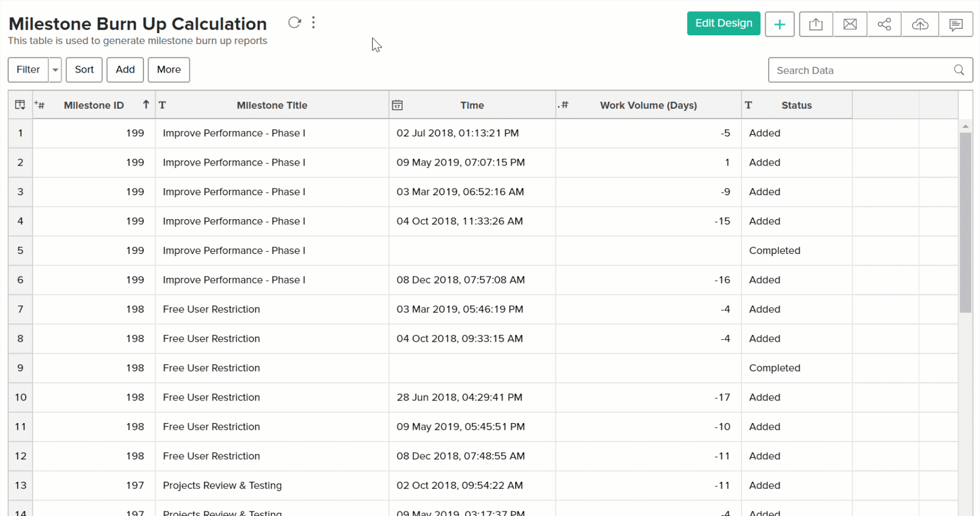Click the Filter button
Screen dimensions: 980x516
[28, 70]
